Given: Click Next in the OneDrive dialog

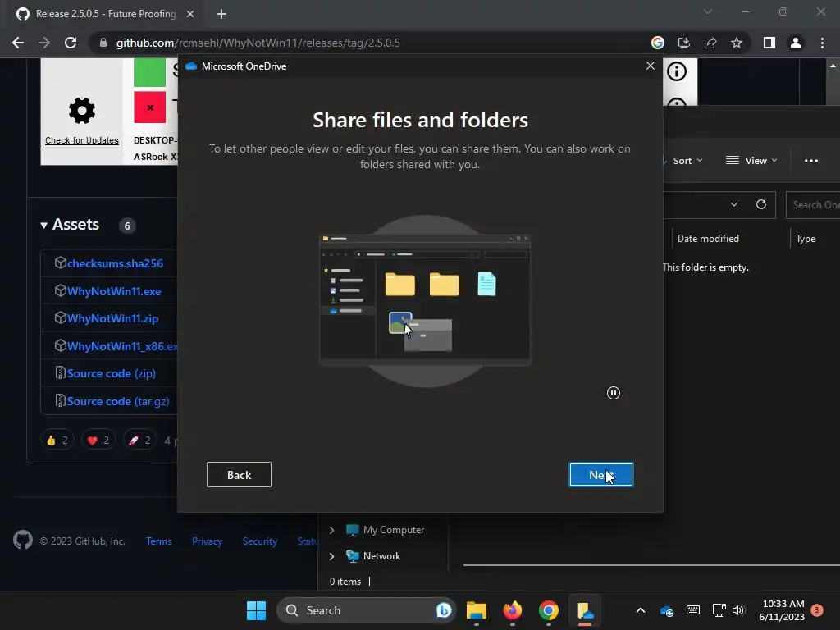Looking at the screenshot, I should click(x=600, y=475).
